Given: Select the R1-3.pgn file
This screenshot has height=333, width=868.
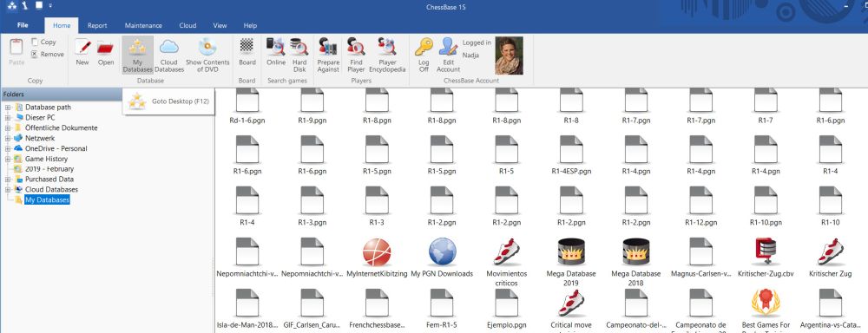Looking at the screenshot, I should pos(312,200).
